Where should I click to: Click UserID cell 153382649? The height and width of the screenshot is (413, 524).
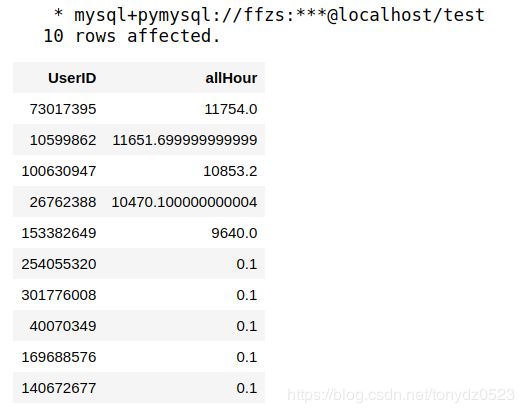click(59, 233)
